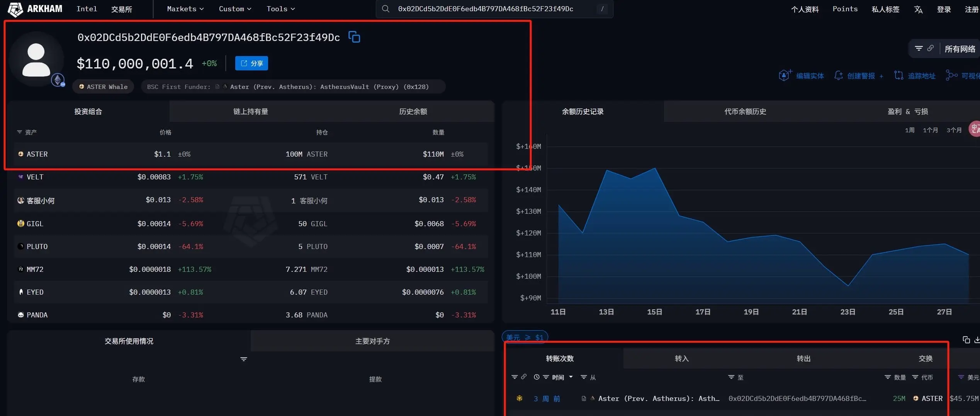The height and width of the screenshot is (416, 980).
Task: Expand the Tools dropdown menu
Action: 280,9
